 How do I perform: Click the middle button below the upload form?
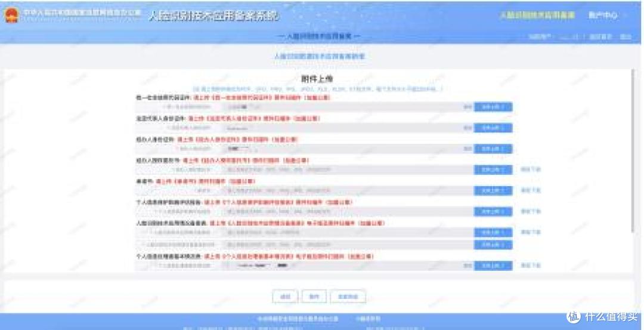pos(314,297)
